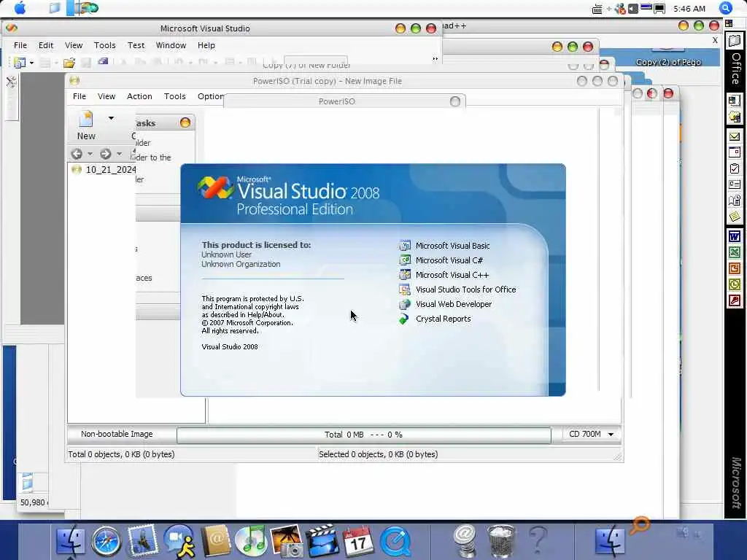The image size is (747, 560).
Task: Open PowerISO Forward history dropdown
Action: coord(119,154)
